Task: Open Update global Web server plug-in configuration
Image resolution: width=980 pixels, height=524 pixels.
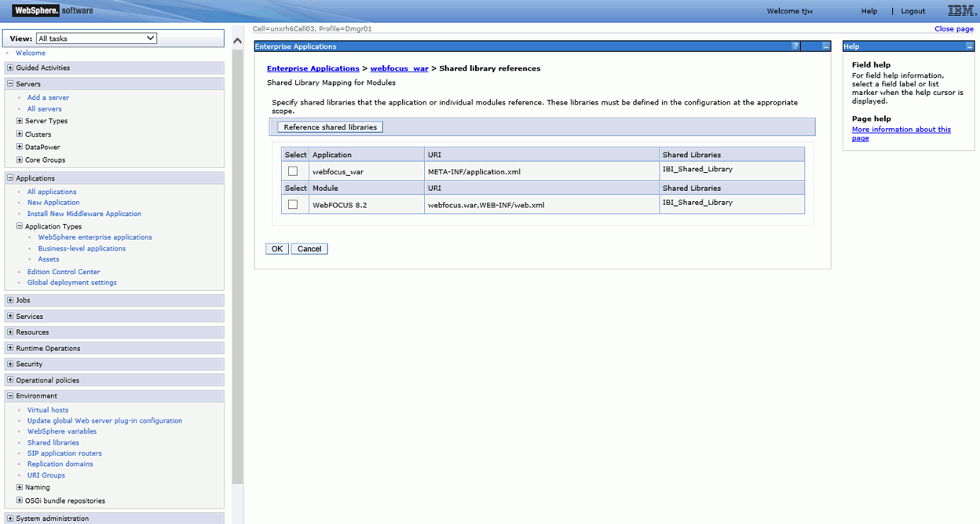Action: click(x=104, y=421)
